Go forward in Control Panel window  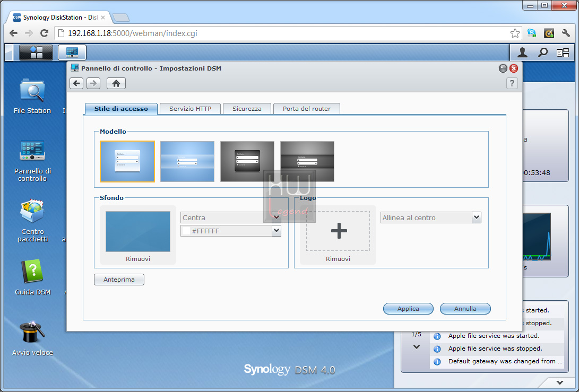click(93, 83)
